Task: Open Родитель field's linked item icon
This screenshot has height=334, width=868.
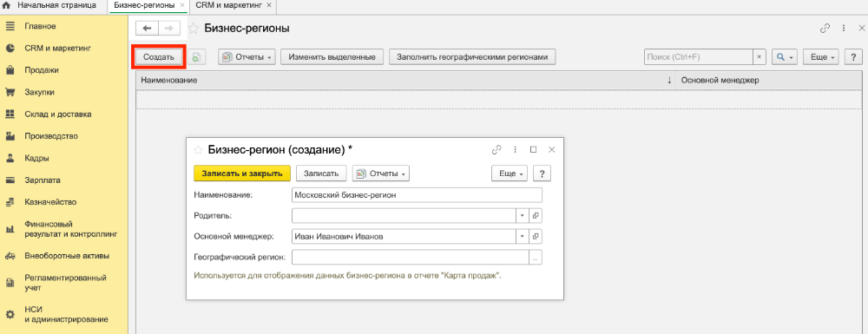Action: (536, 216)
